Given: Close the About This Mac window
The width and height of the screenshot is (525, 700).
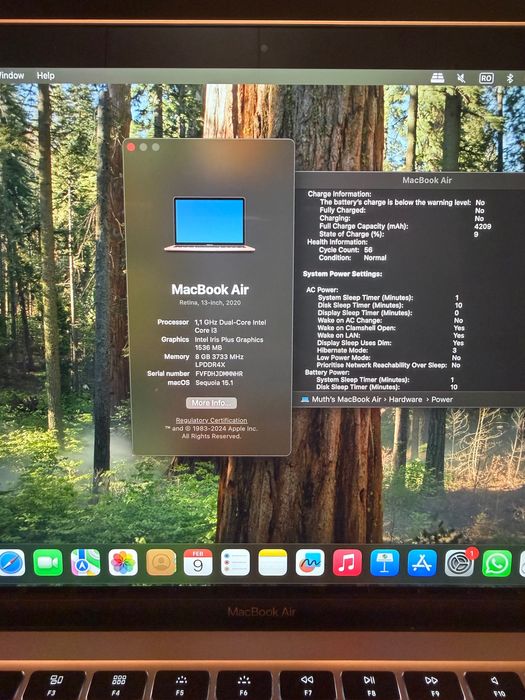Looking at the screenshot, I should (x=131, y=147).
